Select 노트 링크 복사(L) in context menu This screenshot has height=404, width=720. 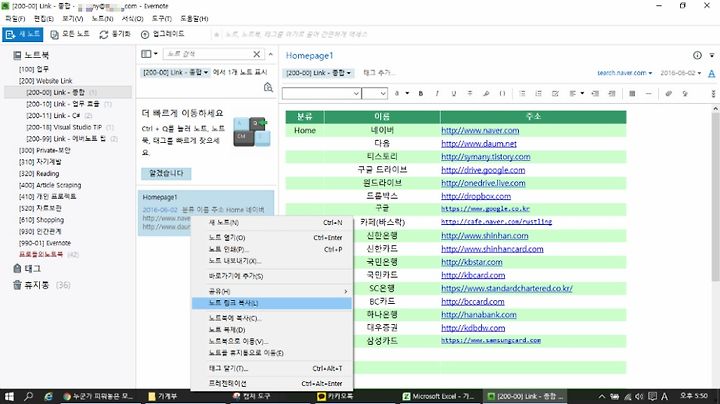tap(272, 303)
